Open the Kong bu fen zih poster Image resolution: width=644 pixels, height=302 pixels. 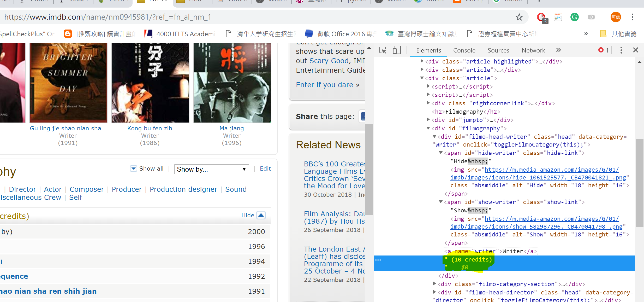tap(150, 83)
